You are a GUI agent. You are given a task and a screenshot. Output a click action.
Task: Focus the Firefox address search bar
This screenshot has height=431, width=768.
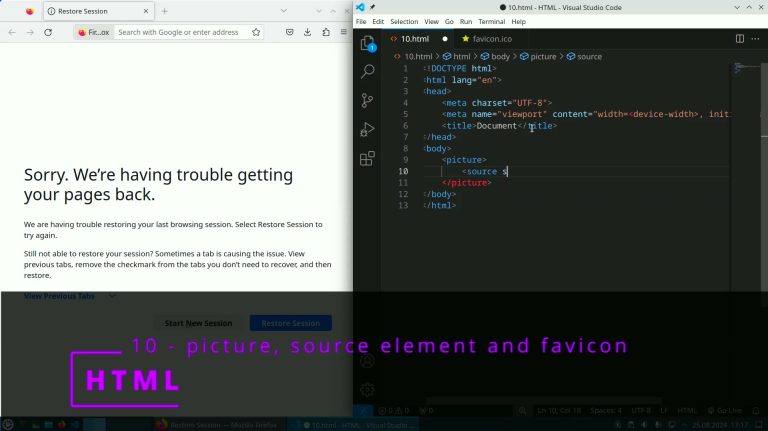click(x=179, y=32)
